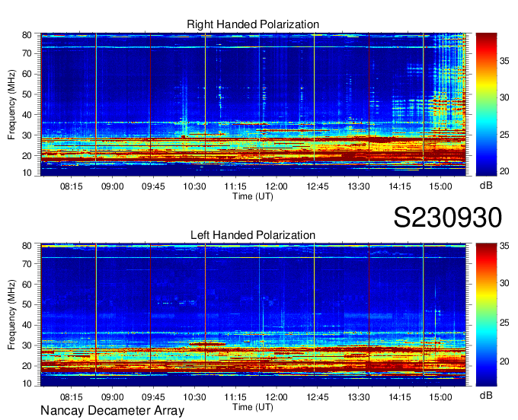Image resolution: width=518 pixels, height=420 pixels.
Task: Click the 20 tick on left-handed colorbar
Action: click(504, 361)
